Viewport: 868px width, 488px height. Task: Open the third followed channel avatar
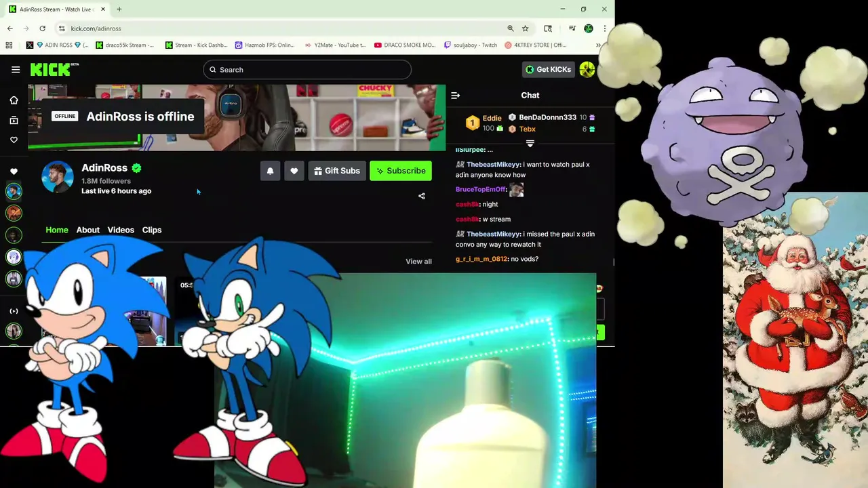[x=14, y=235]
